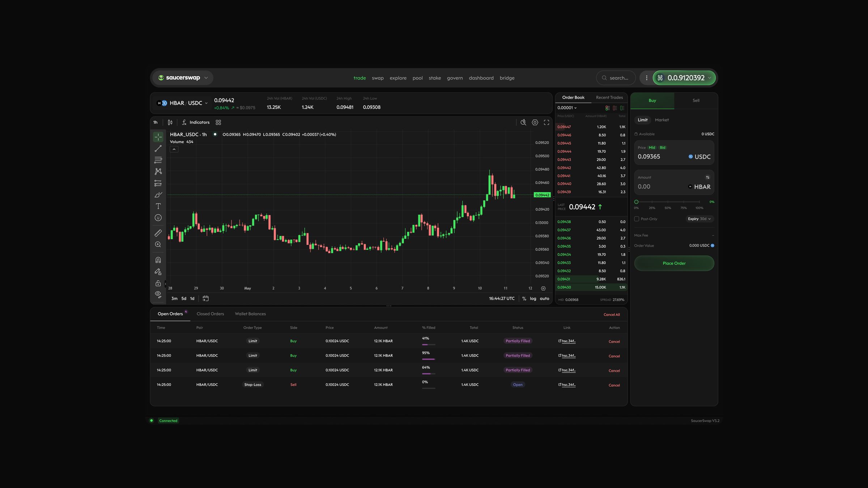
Task: Switch order type to Market
Action: (662, 120)
